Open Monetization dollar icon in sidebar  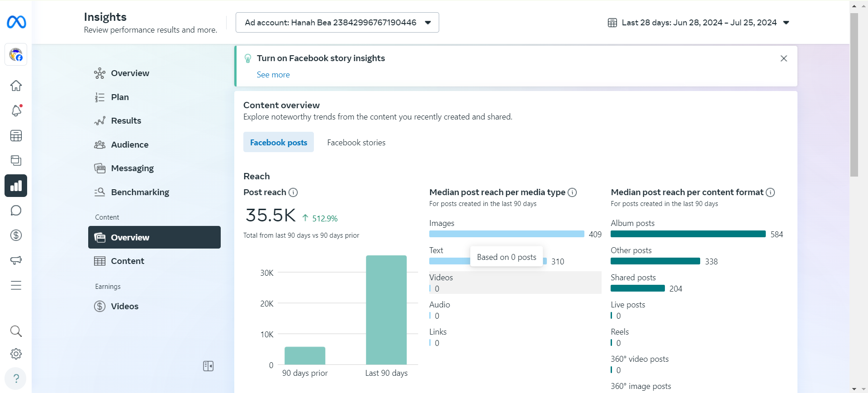tap(16, 235)
